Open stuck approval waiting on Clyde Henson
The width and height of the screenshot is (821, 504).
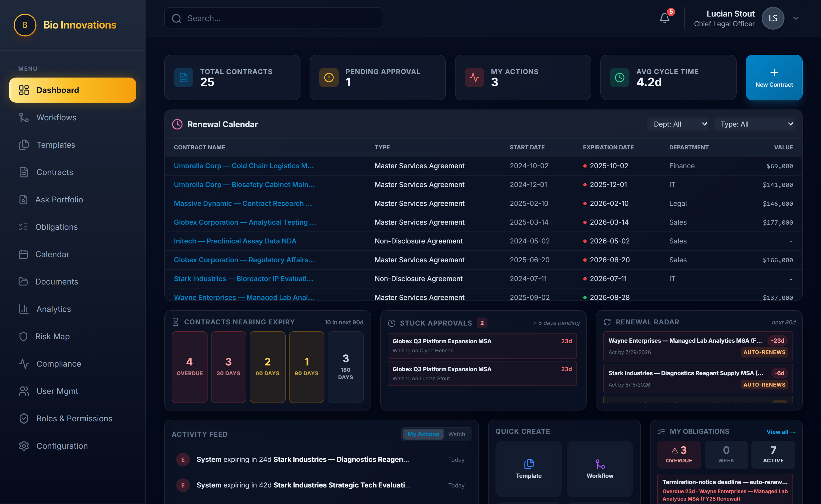[x=482, y=345]
